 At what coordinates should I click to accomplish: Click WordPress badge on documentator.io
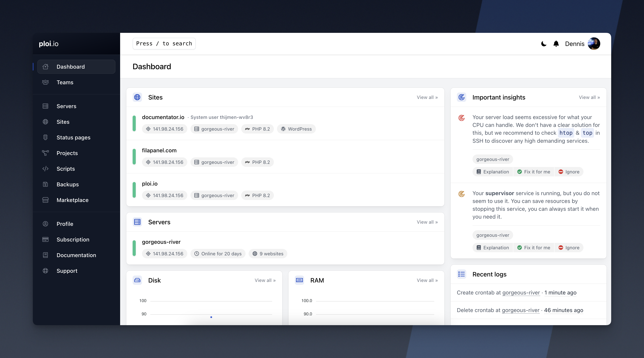(296, 129)
